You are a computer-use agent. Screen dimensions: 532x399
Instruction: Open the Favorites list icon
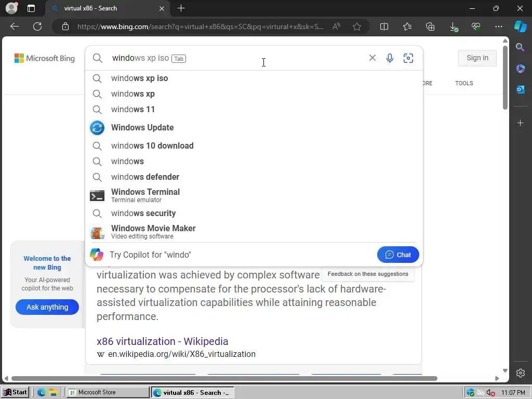(407, 26)
